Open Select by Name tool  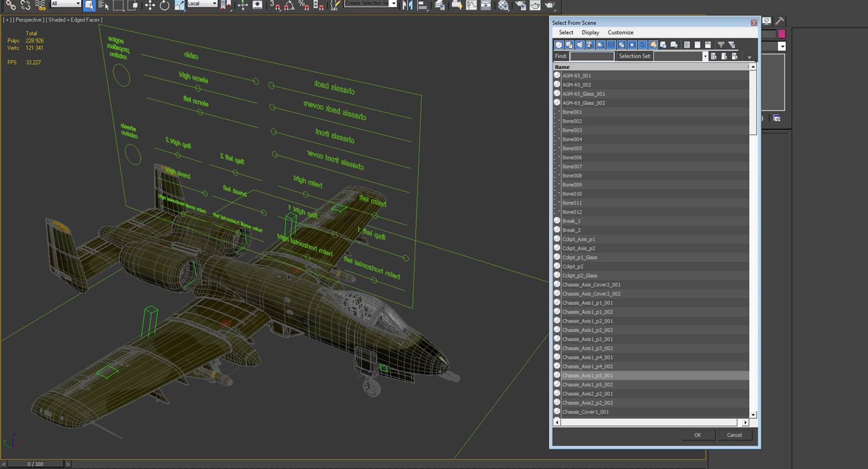coord(104,5)
